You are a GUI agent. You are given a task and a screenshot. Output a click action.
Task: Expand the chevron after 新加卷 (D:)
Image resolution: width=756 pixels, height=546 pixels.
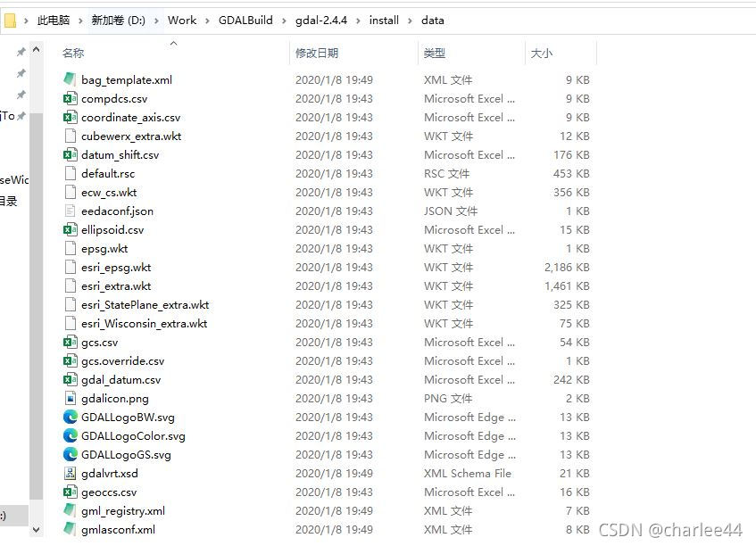pos(156,21)
